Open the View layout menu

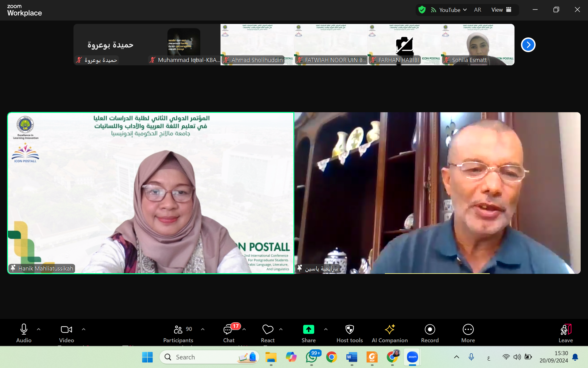[x=501, y=10]
